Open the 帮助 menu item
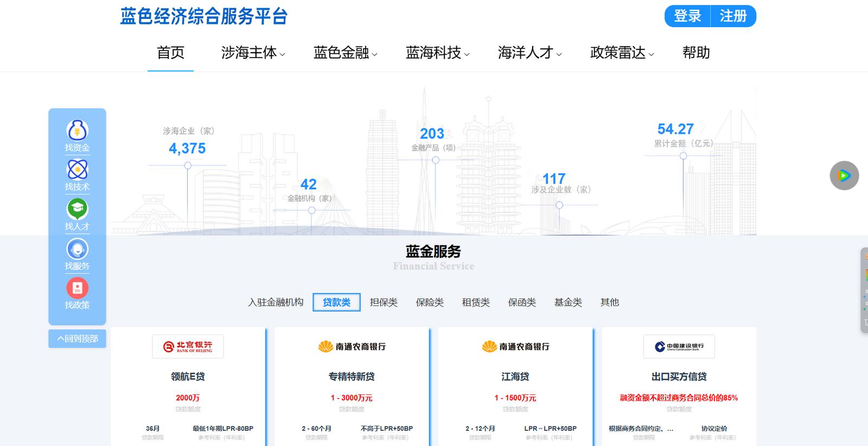 [x=696, y=53]
